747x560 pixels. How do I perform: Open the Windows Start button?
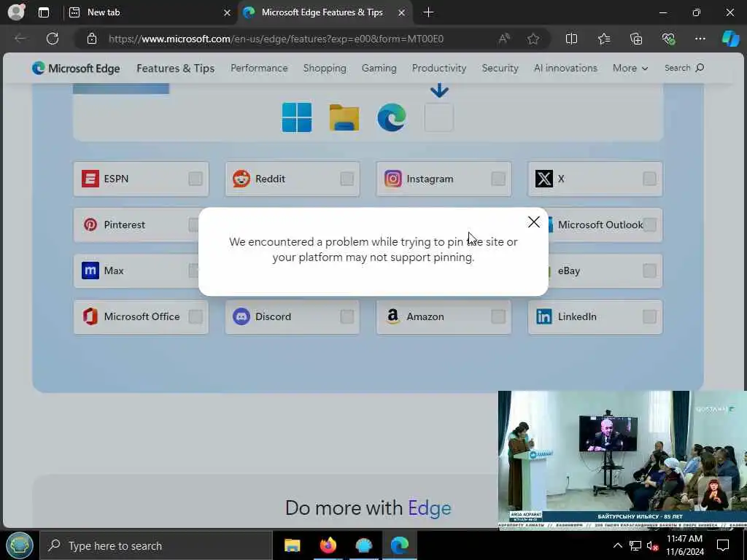click(x=20, y=545)
